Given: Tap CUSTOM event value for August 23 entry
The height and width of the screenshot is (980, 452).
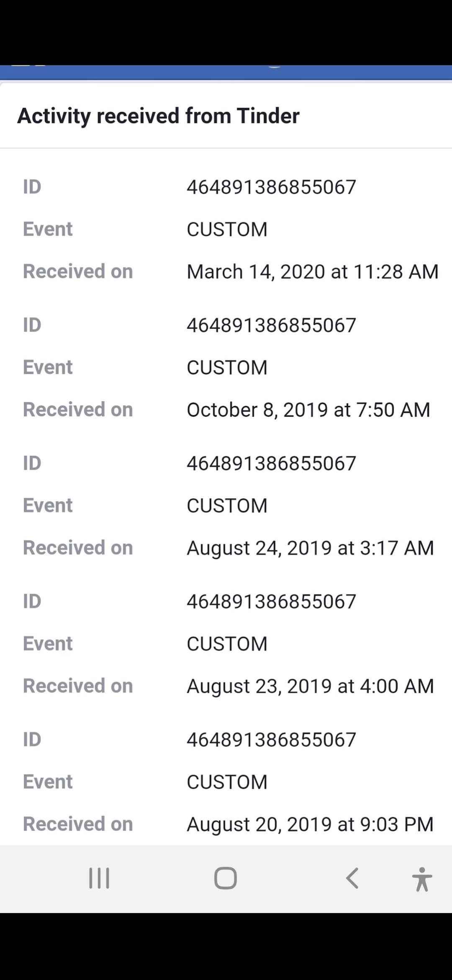Looking at the screenshot, I should click(x=227, y=644).
